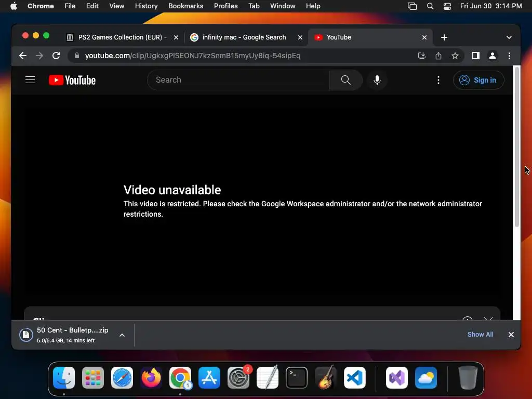
Task: Expand download item options chevron
Action: [122, 335]
